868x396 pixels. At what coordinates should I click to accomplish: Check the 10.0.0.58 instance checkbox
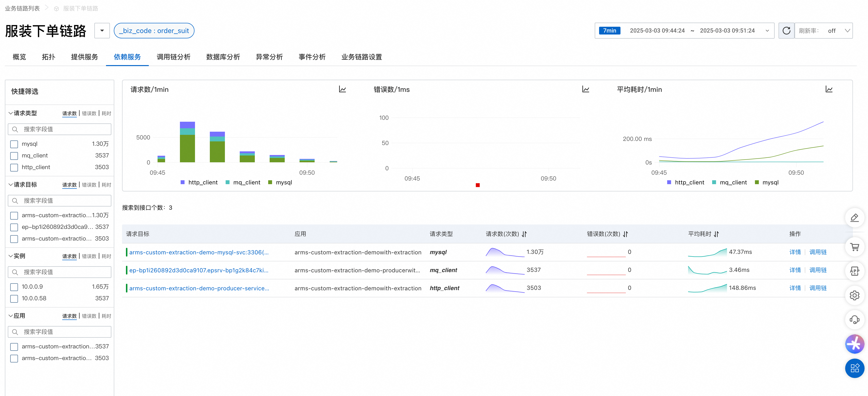tap(14, 299)
